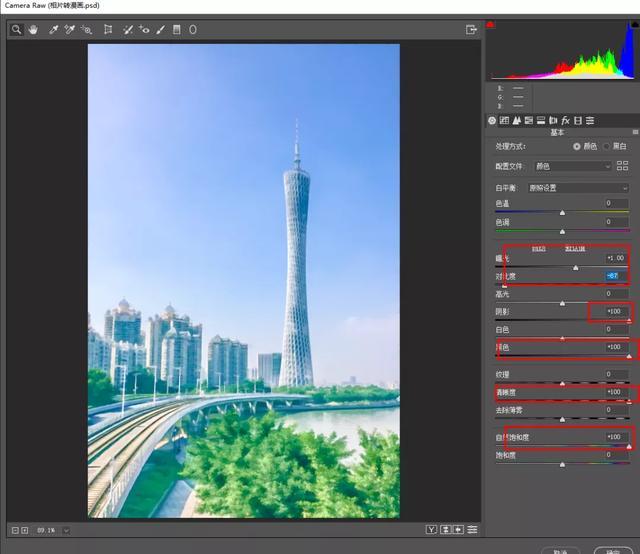Click the 取消 cancel button
Screen dimensions: 640x554
click(x=561, y=551)
